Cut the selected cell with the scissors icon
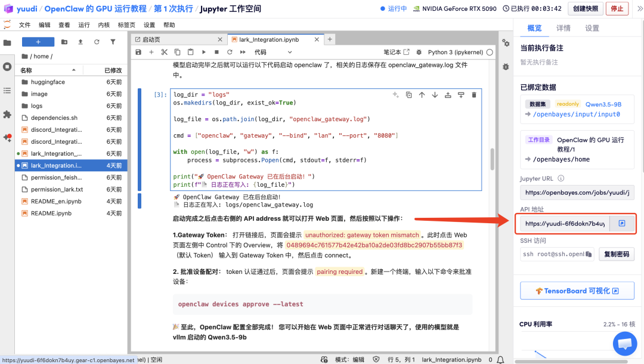 pos(165,52)
